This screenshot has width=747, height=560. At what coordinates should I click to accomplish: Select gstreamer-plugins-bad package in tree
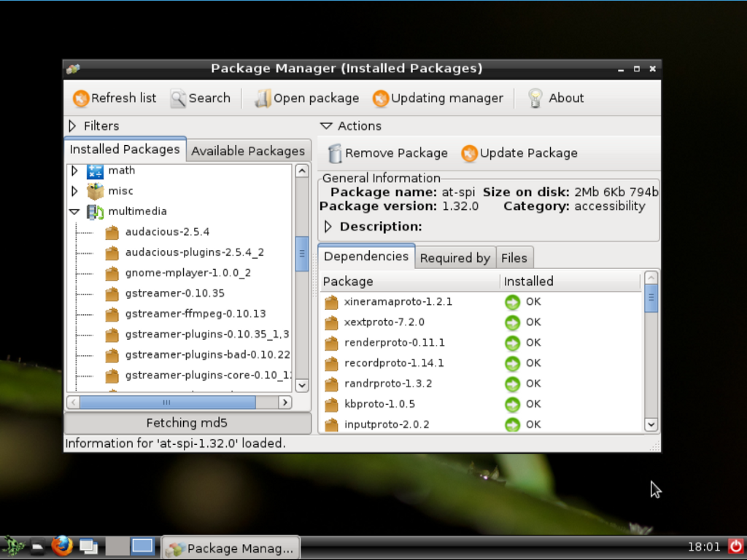[207, 355]
